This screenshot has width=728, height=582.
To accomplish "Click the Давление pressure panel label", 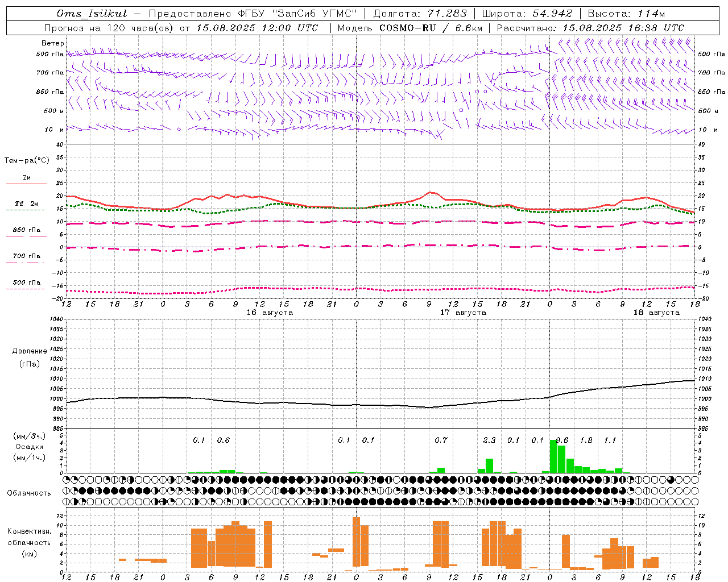I will [x=30, y=351].
